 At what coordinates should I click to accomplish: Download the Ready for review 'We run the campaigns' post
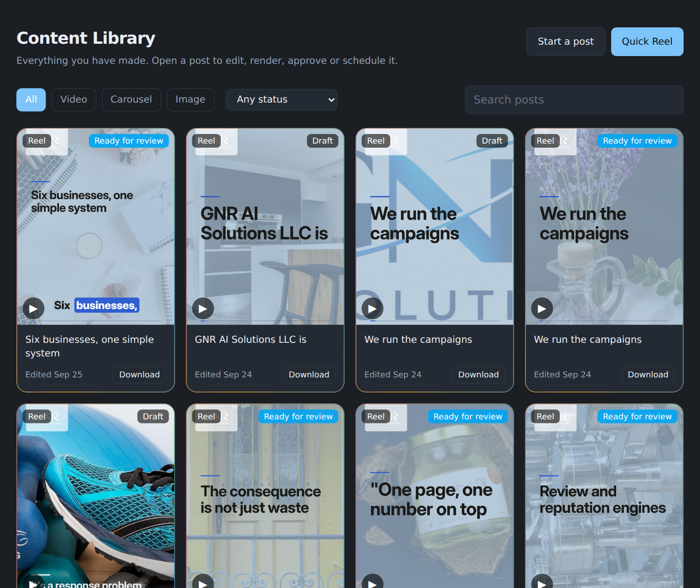pyautogui.click(x=648, y=375)
